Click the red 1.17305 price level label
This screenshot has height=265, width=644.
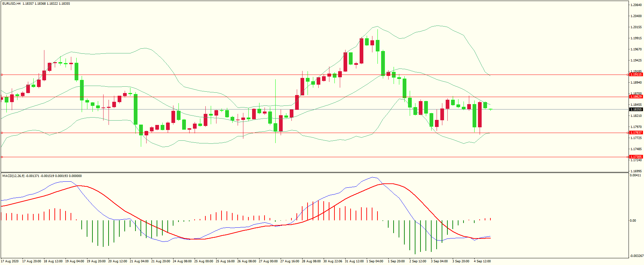coord(636,157)
